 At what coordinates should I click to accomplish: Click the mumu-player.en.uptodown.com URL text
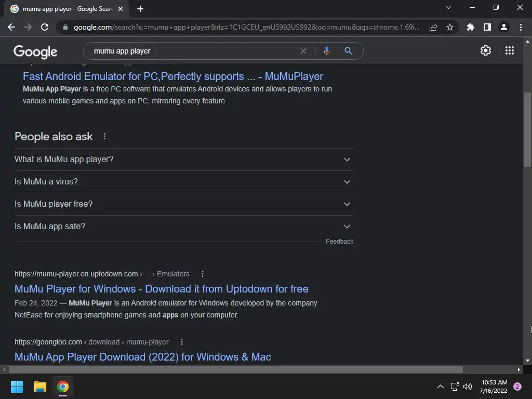pyautogui.click(x=76, y=274)
